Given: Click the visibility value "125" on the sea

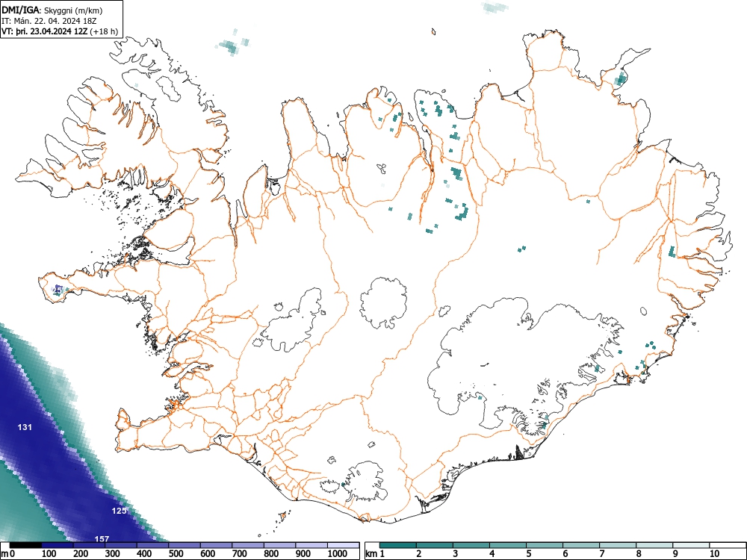Looking at the screenshot, I should pos(119,511).
